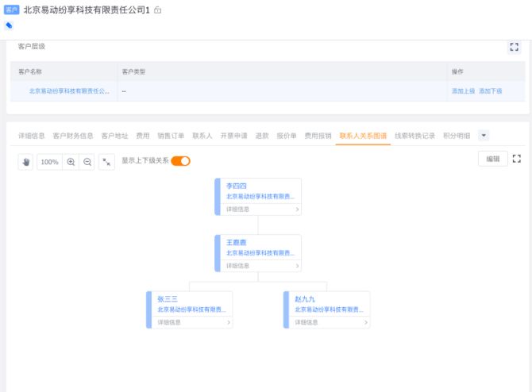Click the fit-to-view collapse arrows icon
The image size is (532, 392).
click(x=107, y=162)
